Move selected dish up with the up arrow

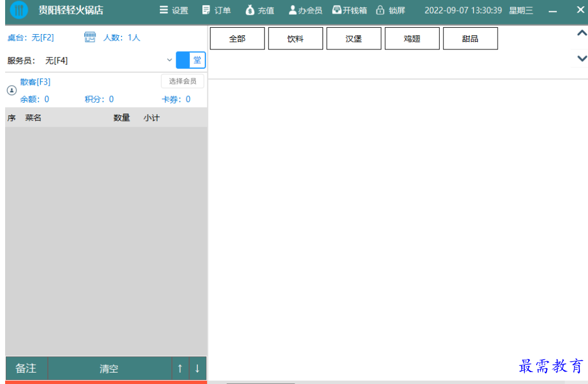click(x=180, y=368)
